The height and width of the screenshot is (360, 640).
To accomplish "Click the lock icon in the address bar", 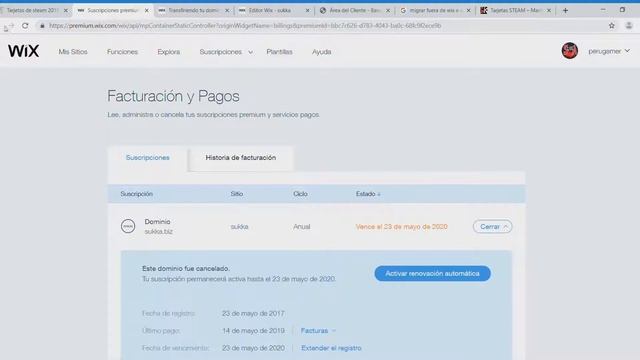I will (42, 26).
